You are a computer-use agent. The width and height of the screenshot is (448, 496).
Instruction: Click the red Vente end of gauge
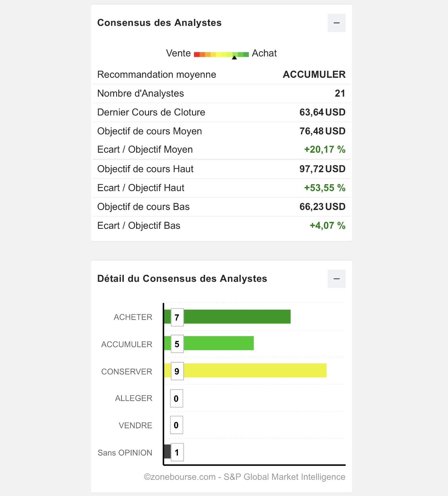(197, 54)
